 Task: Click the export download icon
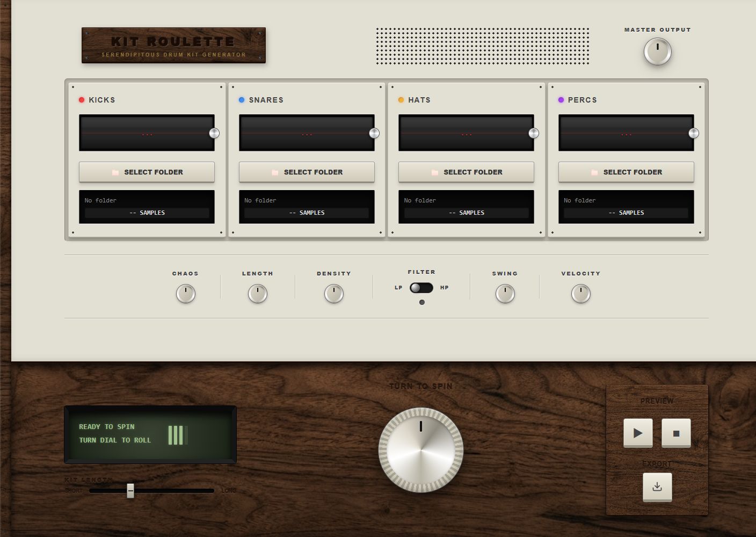[x=657, y=487]
